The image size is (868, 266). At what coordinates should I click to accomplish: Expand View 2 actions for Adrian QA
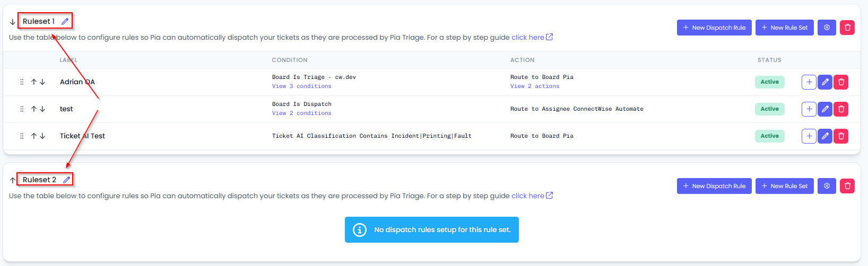click(535, 86)
